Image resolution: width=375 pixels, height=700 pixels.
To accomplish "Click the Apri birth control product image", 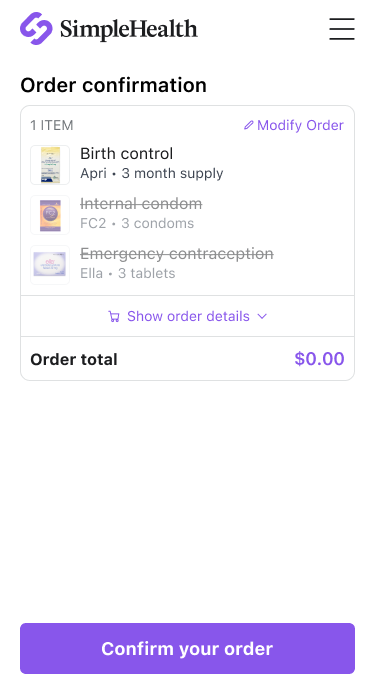I will tap(50, 165).
